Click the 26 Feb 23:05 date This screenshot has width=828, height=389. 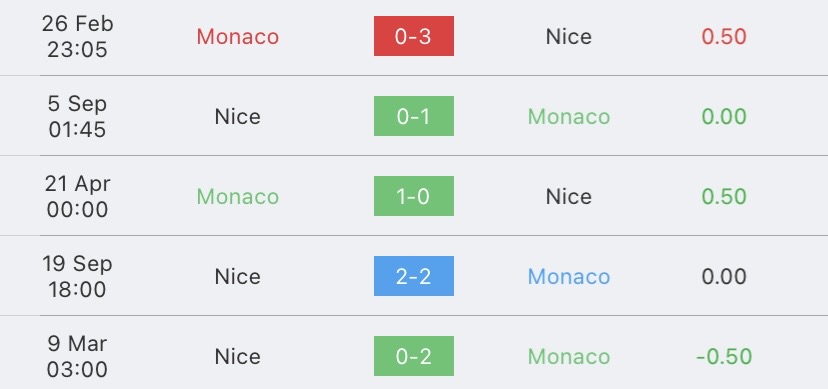(x=78, y=36)
